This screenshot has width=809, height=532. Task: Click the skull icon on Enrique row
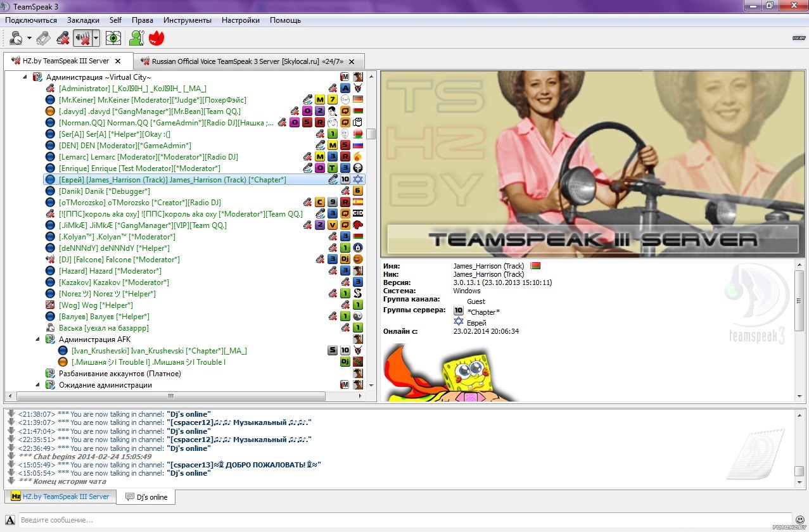358,168
